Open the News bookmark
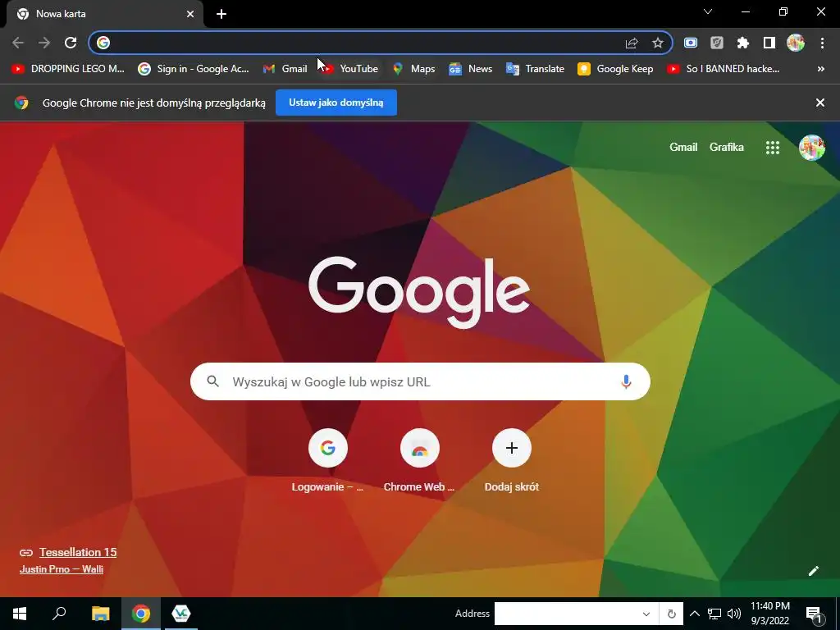This screenshot has width=840, height=630. pyautogui.click(x=470, y=69)
